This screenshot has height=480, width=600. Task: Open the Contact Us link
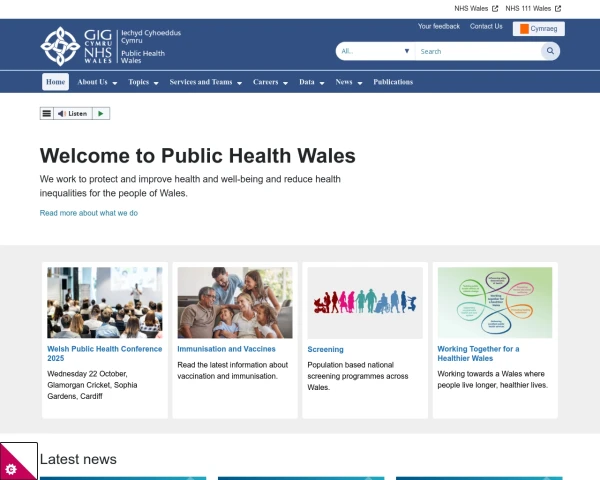[486, 26]
